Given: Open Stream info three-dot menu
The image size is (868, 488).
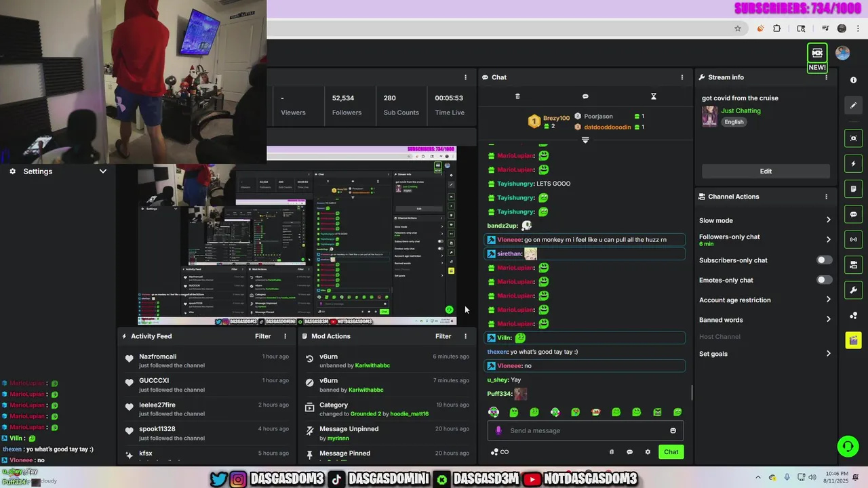Looking at the screenshot, I should [826, 77].
